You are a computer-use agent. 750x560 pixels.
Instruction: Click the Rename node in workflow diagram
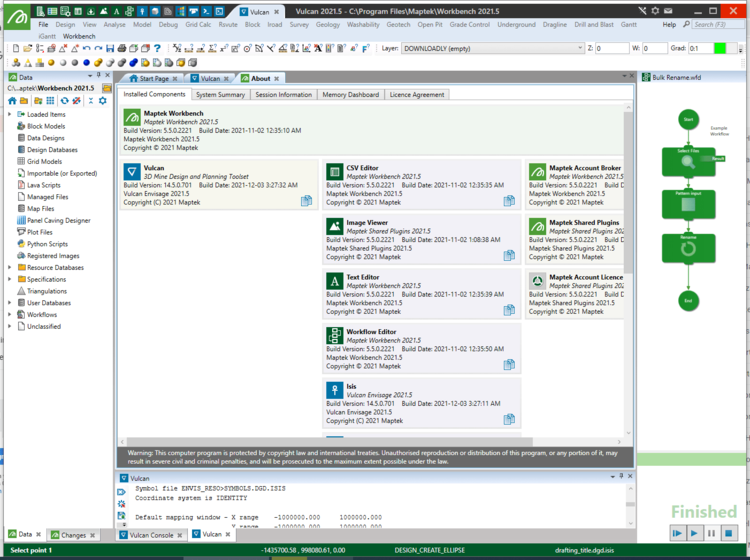(x=688, y=244)
